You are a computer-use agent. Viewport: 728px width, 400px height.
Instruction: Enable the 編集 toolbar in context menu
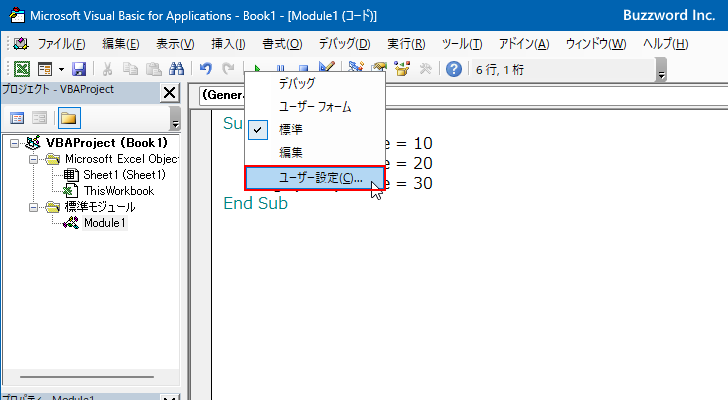tap(315, 152)
